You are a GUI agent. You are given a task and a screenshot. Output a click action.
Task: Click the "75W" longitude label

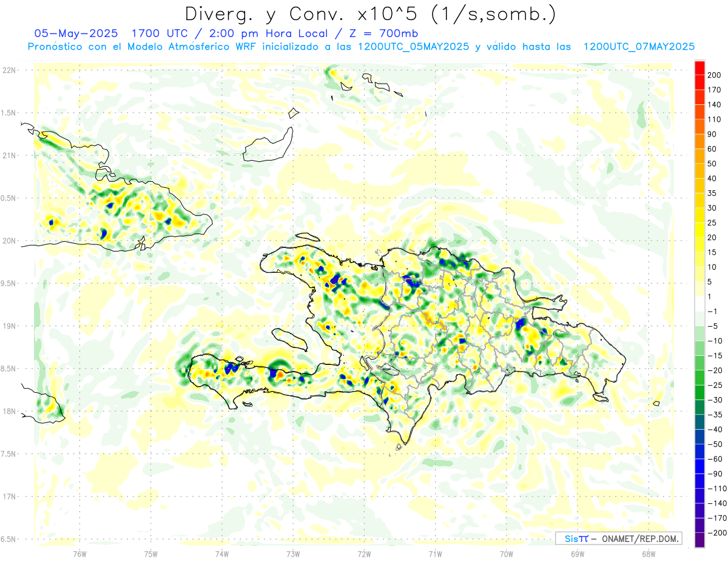click(x=150, y=554)
